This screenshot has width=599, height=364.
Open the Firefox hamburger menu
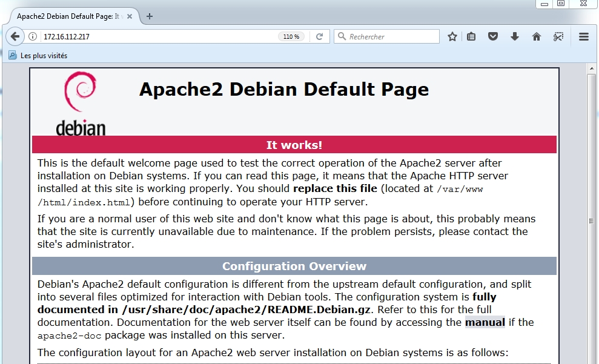(583, 37)
